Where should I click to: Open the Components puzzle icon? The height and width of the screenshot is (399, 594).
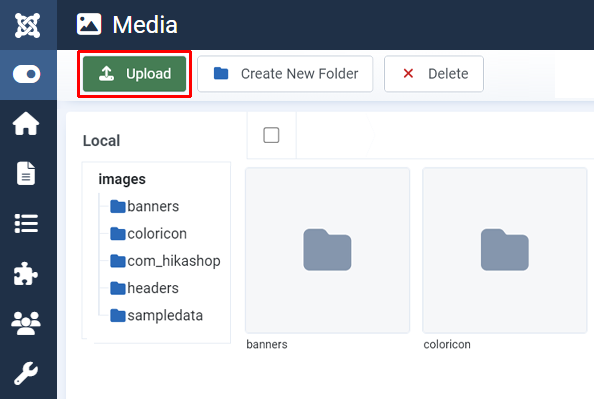(x=26, y=274)
